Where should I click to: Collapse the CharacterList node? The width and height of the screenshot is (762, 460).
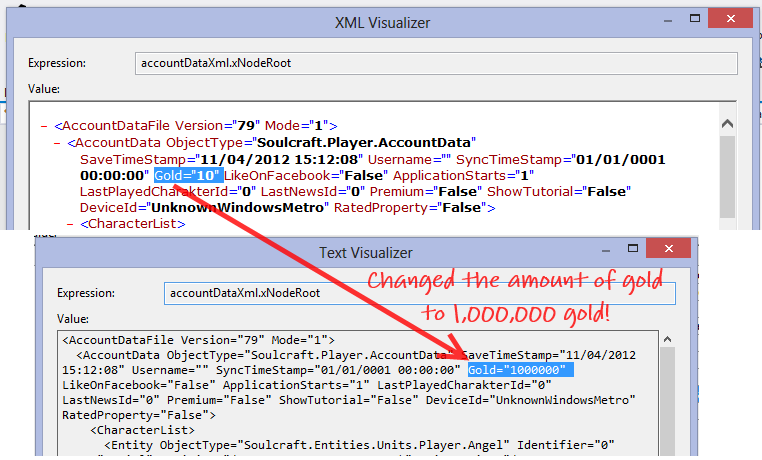[x=70, y=224]
